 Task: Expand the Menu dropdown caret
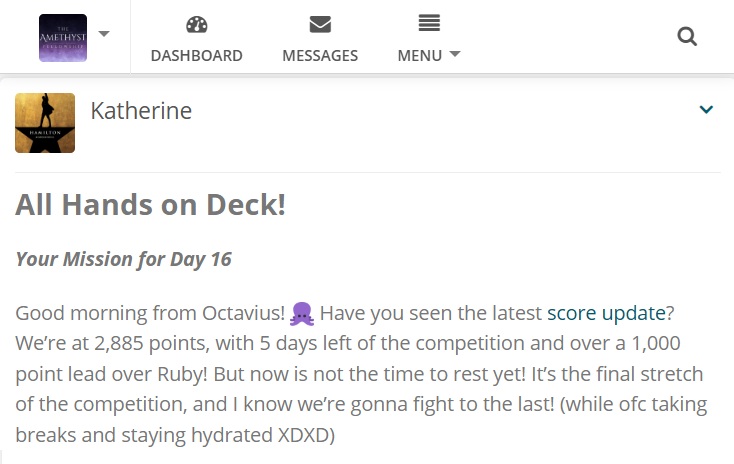tap(455, 54)
